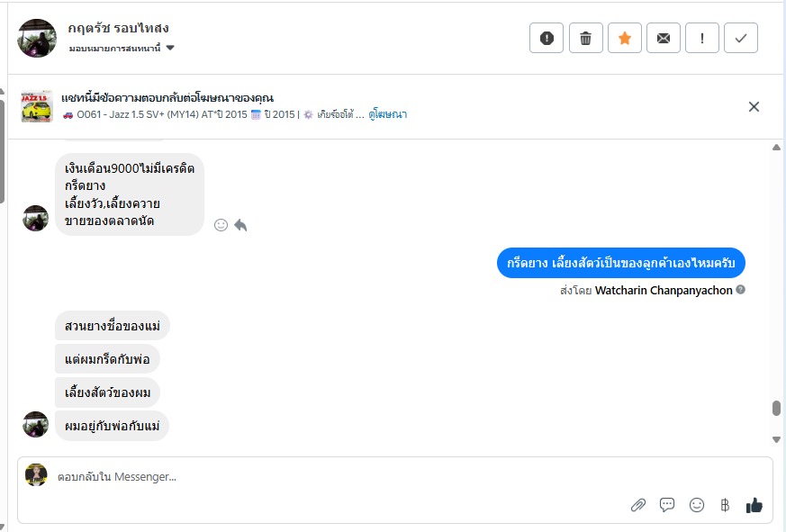Image resolution: width=786 pixels, height=532 pixels.
Task: Open the emoji picker in reply box
Action: (696, 505)
